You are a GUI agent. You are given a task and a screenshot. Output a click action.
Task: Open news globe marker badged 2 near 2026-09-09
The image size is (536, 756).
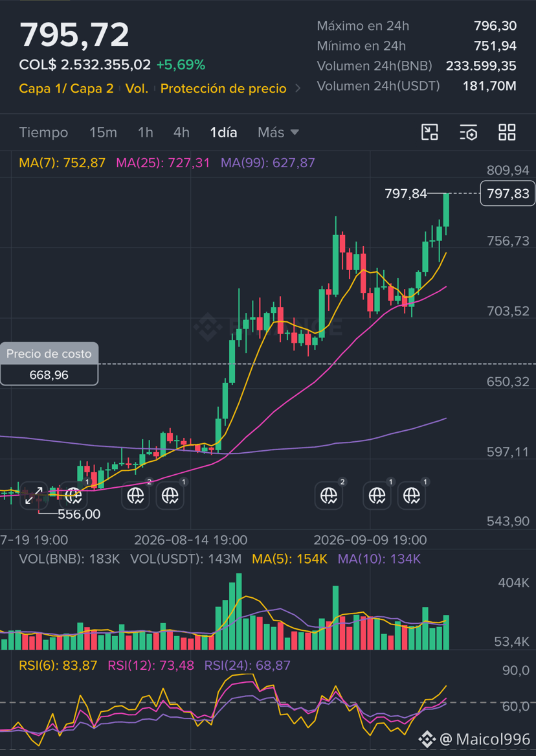pyautogui.click(x=329, y=495)
